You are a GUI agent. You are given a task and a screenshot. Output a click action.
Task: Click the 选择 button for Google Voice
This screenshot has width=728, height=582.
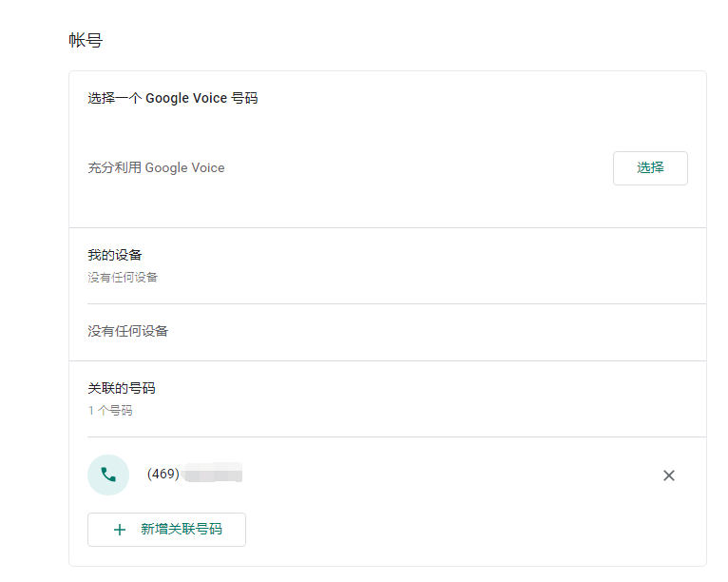click(x=650, y=168)
